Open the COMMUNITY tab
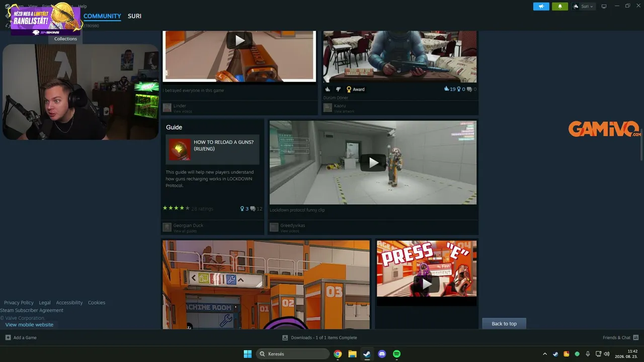644x362 pixels. (102, 16)
